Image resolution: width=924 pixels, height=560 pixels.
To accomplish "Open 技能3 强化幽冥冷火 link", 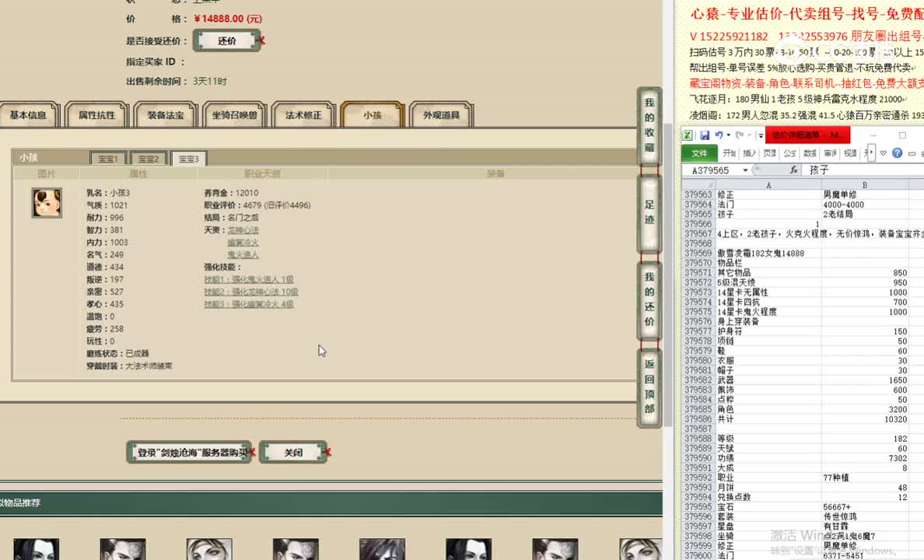I will [x=249, y=304].
